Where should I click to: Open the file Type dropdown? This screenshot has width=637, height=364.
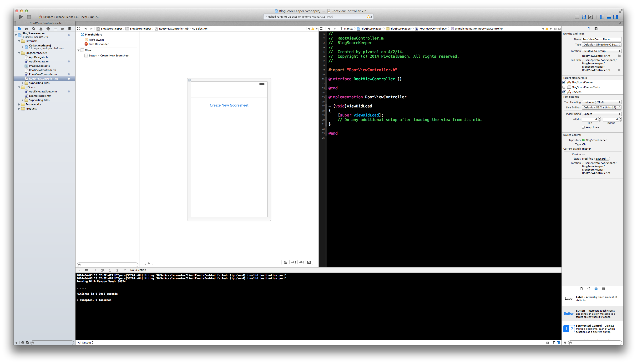[602, 45]
